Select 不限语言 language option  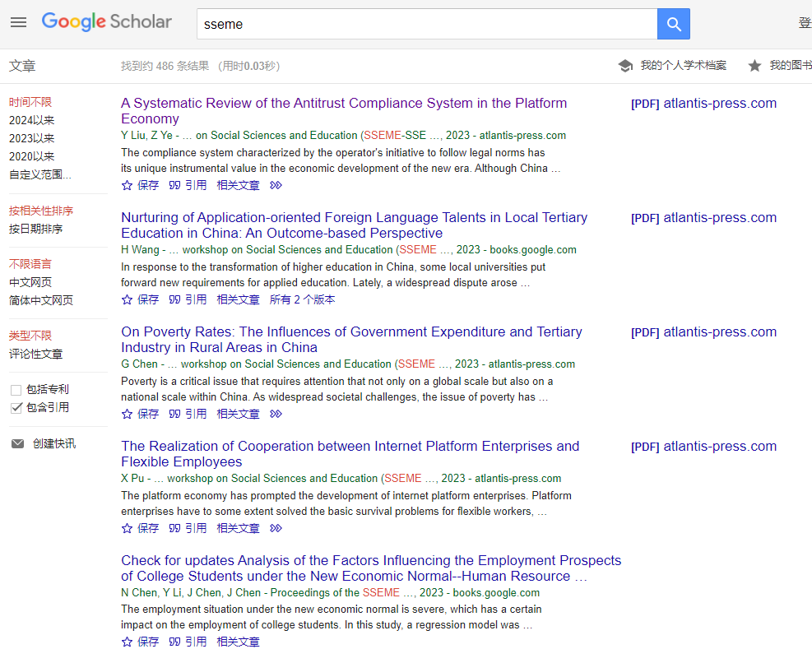pyautogui.click(x=30, y=264)
